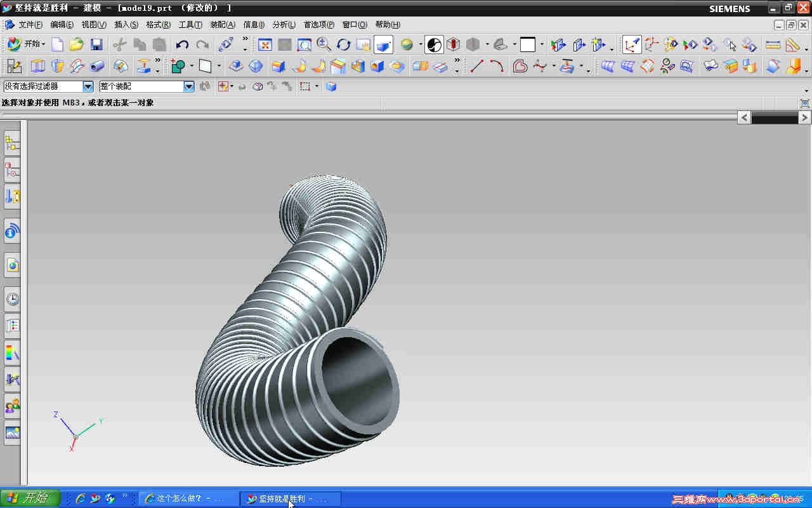Undo the last action

[x=182, y=44]
